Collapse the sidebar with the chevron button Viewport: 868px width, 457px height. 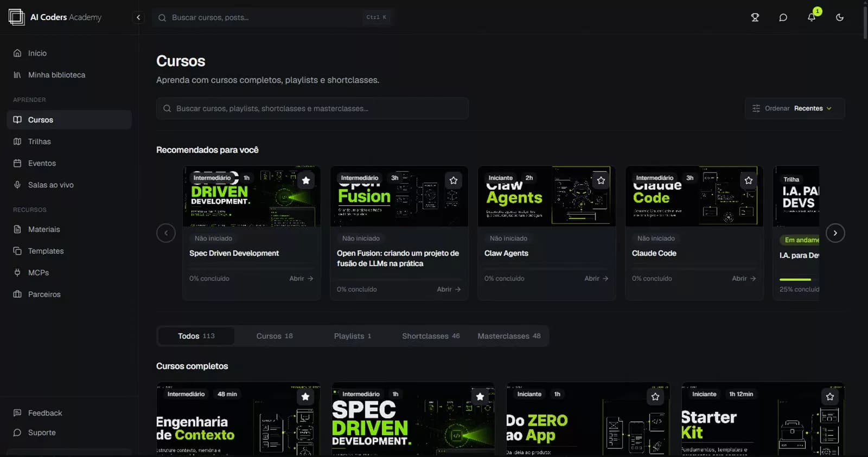tap(138, 17)
